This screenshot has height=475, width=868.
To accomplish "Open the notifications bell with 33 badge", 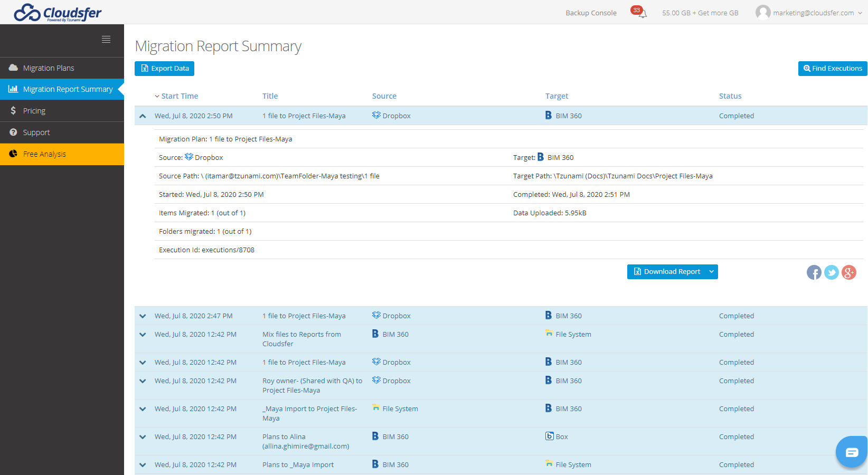I will [641, 13].
